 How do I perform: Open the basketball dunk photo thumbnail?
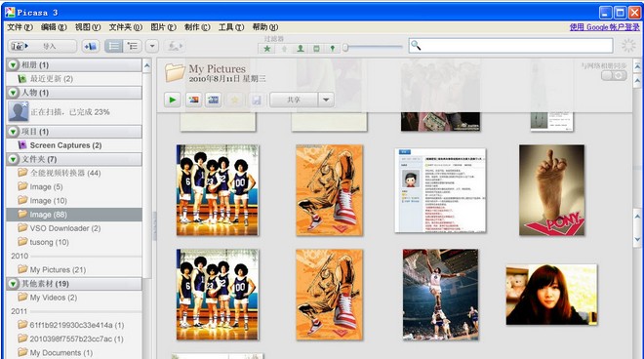click(x=440, y=295)
